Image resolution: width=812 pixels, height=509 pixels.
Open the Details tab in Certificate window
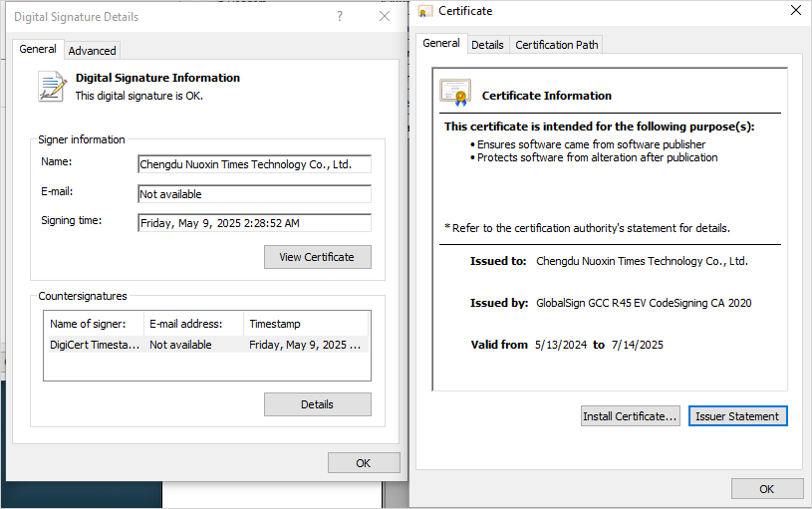click(487, 45)
